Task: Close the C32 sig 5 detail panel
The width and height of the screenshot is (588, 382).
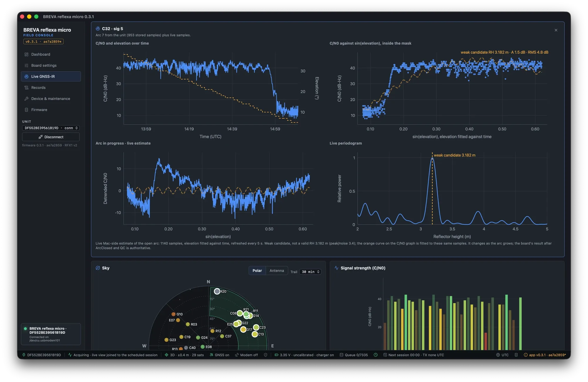Action: point(556,30)
